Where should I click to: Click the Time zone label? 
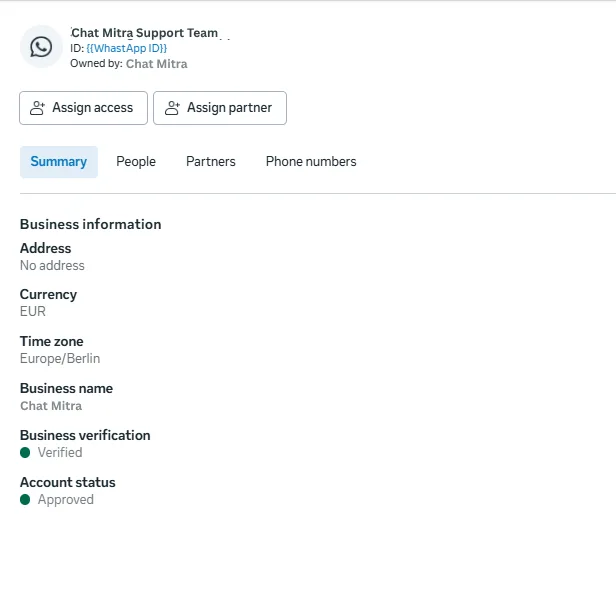point(51,341)
